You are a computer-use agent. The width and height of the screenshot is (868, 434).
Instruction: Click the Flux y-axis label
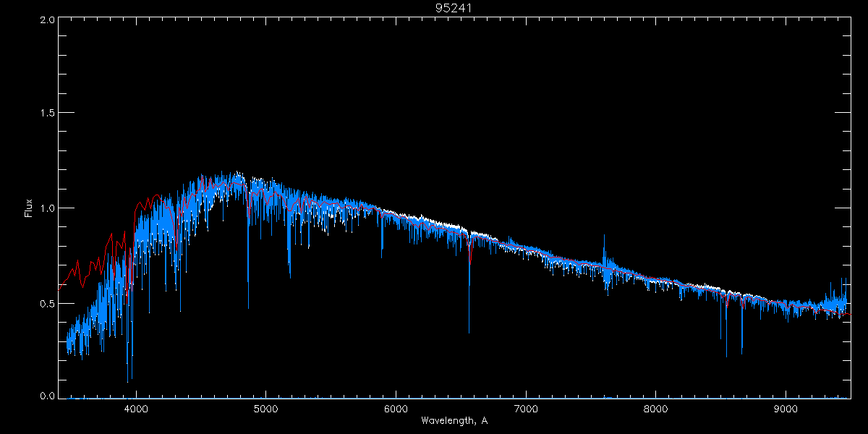[x=29, y=208]
